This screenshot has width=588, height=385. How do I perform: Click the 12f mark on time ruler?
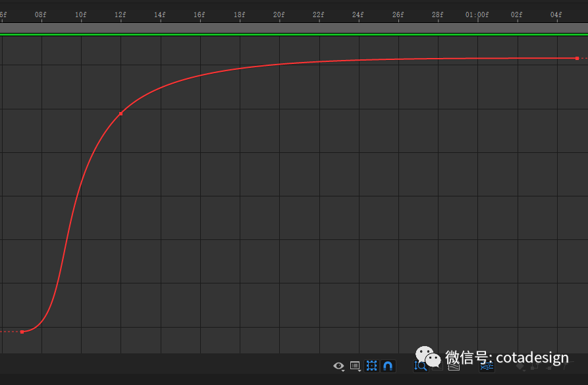[120, 15]
